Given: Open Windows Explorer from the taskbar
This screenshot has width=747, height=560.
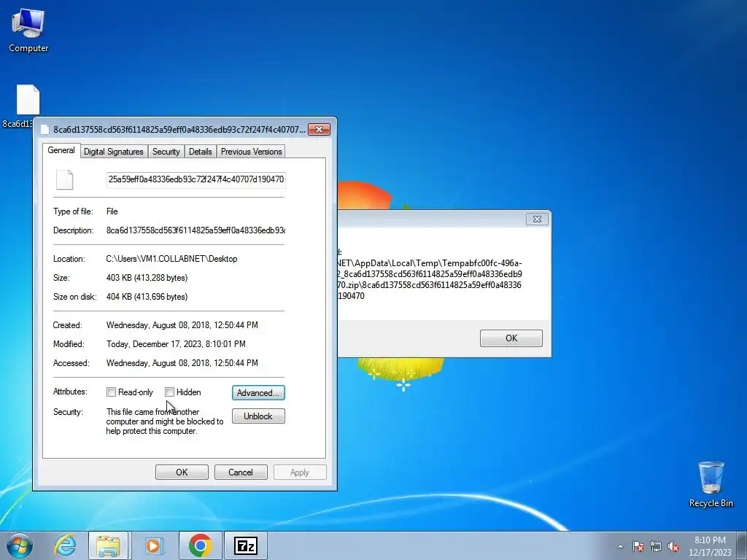Looking at the screenshot, I should click(x=108, y=545).
